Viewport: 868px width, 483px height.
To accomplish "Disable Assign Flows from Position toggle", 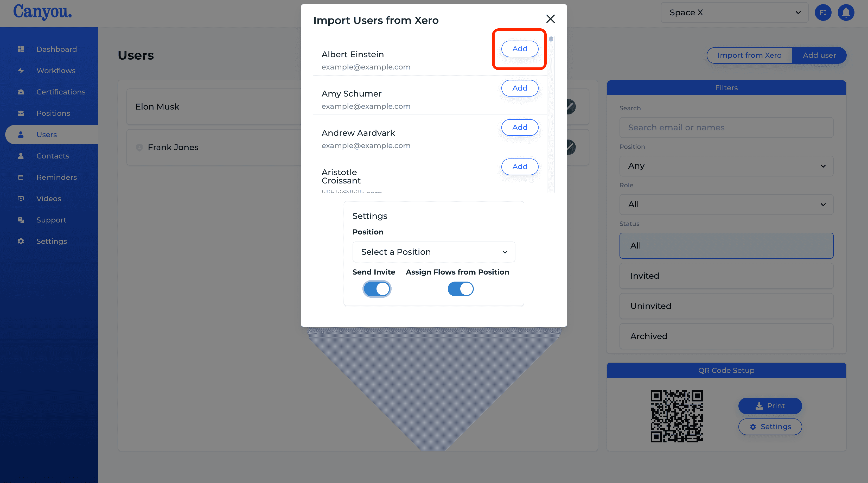I will [461, 289].
